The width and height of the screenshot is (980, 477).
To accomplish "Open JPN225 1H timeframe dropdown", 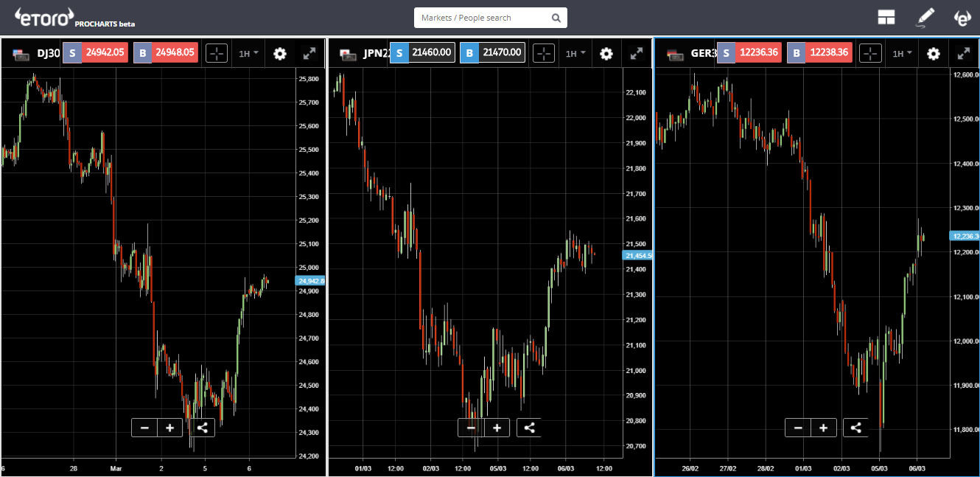I will (575, 53).
